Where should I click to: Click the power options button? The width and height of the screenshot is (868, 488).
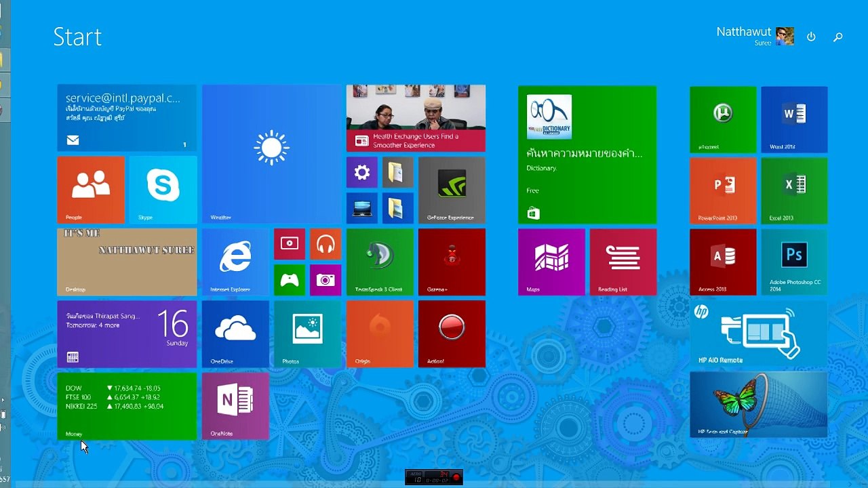(x=811, y=37)
